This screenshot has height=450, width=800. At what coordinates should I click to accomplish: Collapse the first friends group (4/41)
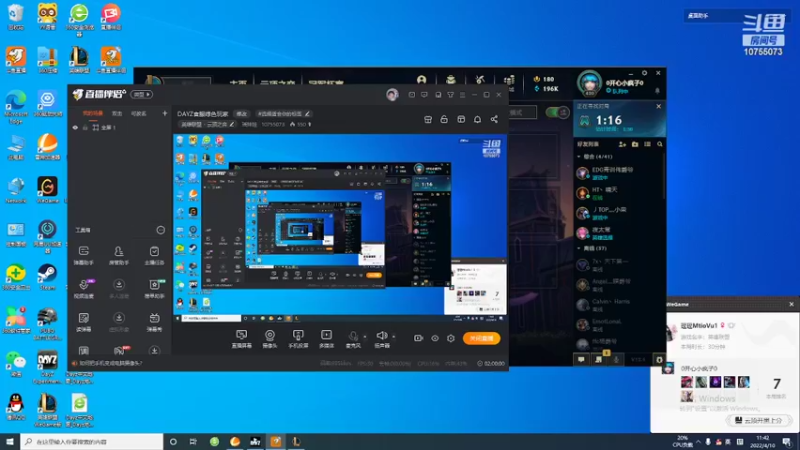coord(579,157)
